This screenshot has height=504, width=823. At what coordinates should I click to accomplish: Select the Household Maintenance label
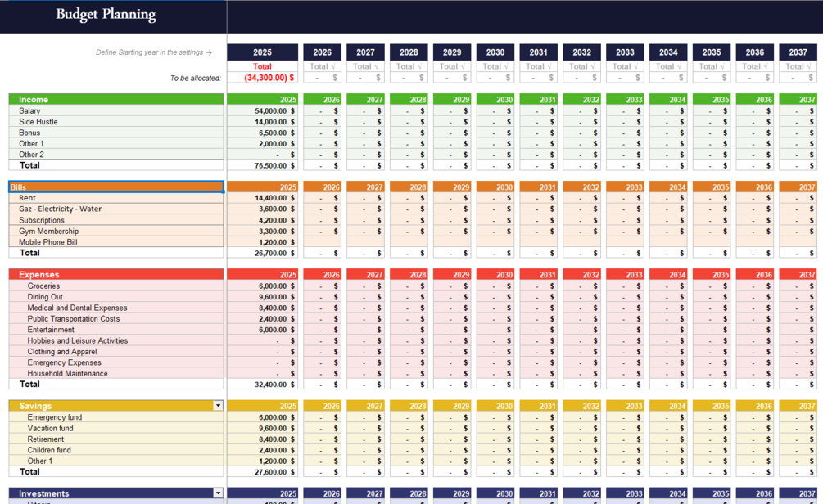[67, 373]
